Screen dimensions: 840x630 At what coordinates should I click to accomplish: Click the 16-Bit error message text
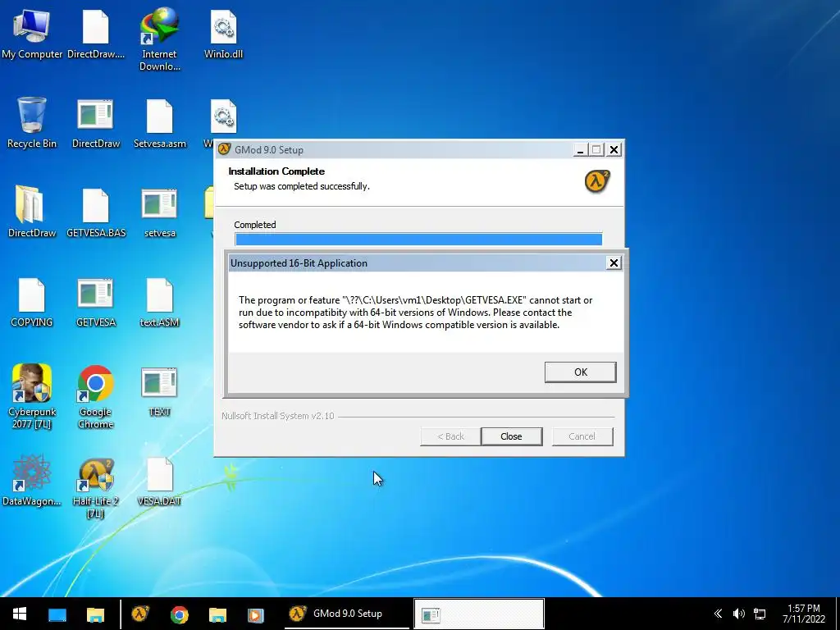[416, 313]
